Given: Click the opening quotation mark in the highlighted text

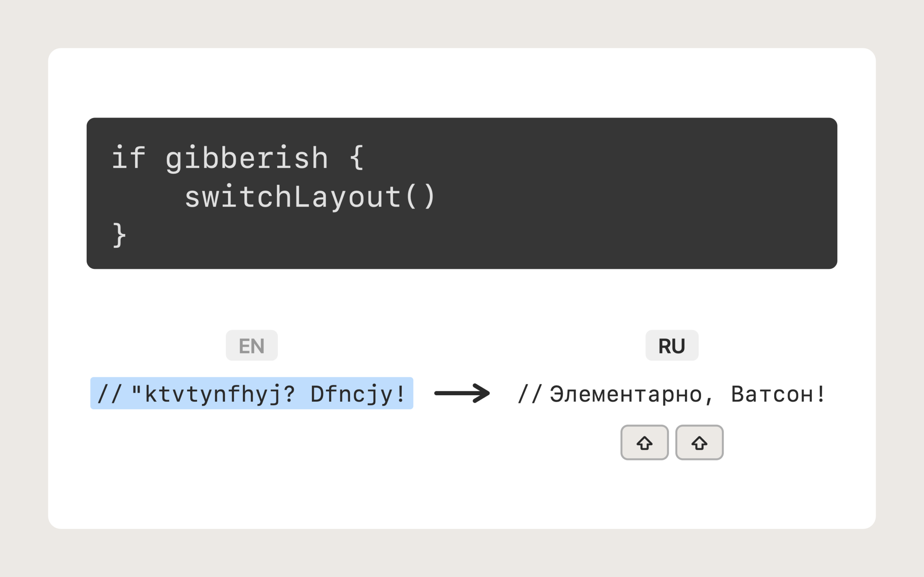Looking at the screenshot, I should (136, 389).
